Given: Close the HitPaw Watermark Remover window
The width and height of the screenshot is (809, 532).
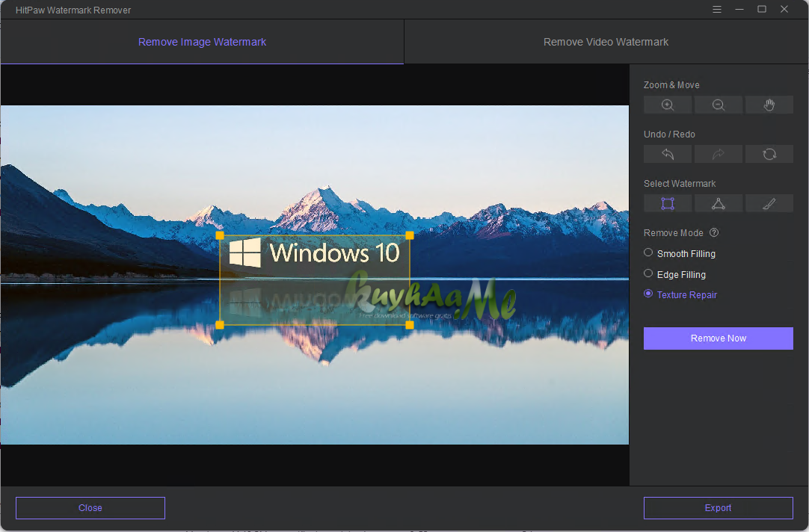Looking at the screenshot, I should pos(784,9).
